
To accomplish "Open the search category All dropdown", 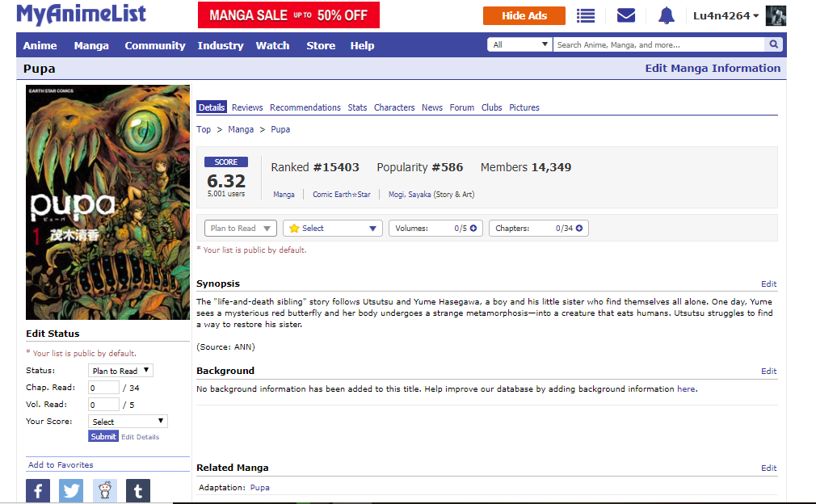I will 520,45.
